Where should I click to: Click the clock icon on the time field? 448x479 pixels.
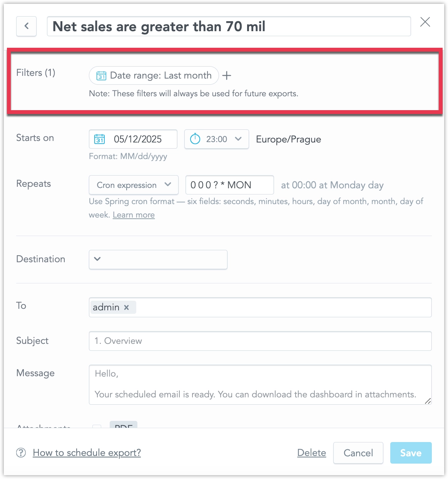click(195, 139)
